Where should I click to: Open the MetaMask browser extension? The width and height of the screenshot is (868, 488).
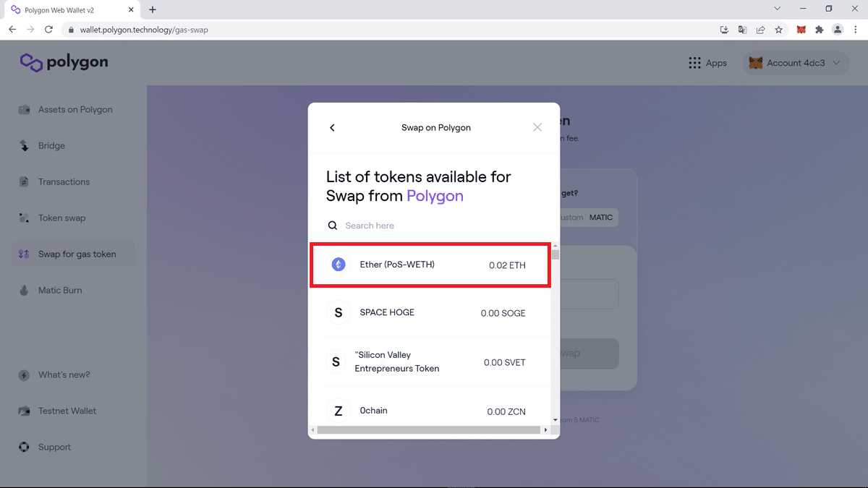(x=801, y=30)
